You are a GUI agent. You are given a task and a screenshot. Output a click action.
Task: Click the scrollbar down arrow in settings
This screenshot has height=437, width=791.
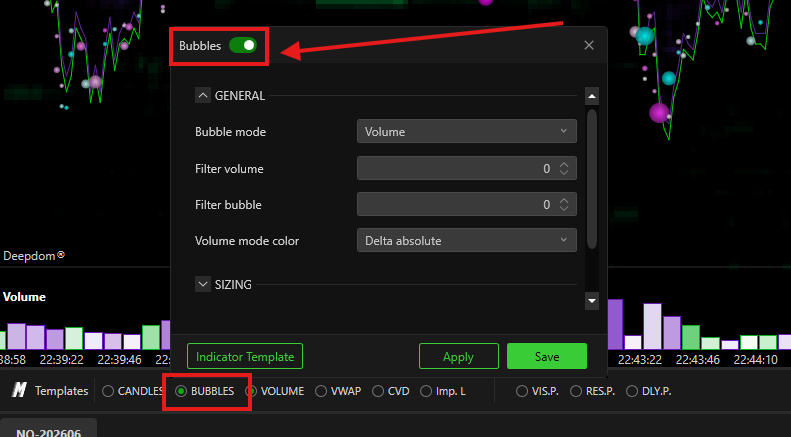coord(592,301)
